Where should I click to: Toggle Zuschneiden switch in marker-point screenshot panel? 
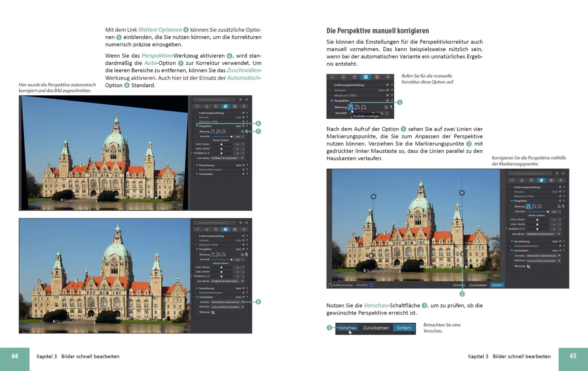click(x=512, y=250)
